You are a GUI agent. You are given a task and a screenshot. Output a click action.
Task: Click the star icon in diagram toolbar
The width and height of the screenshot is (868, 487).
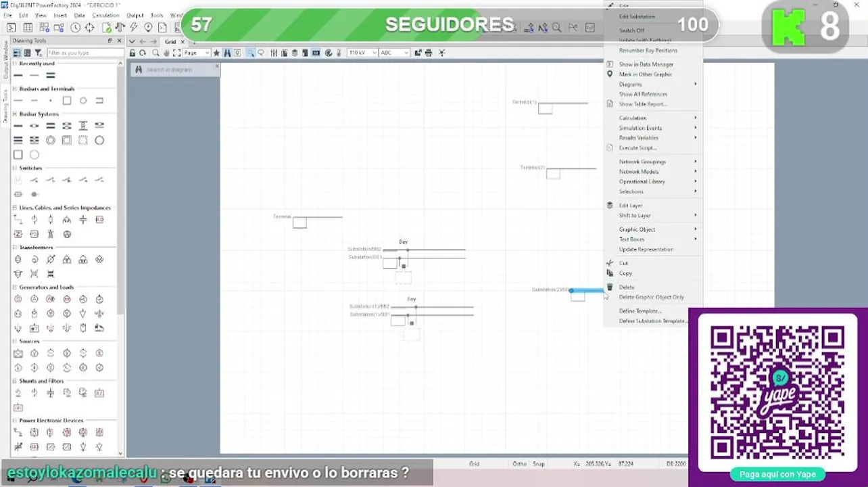(216, 53)
